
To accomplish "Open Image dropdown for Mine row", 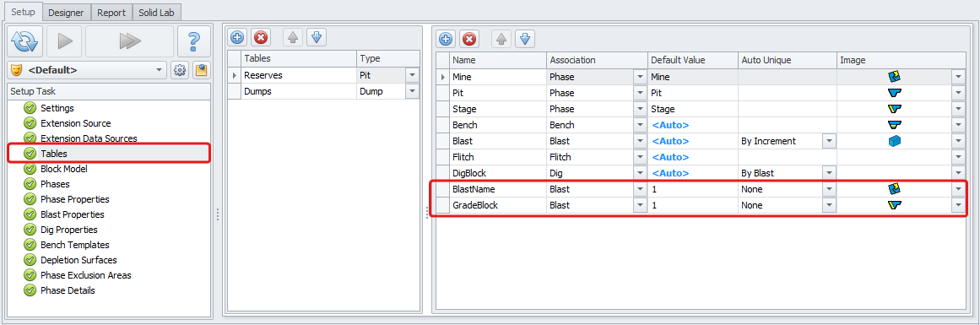I will pyautogui.click(x=957, y=76).
